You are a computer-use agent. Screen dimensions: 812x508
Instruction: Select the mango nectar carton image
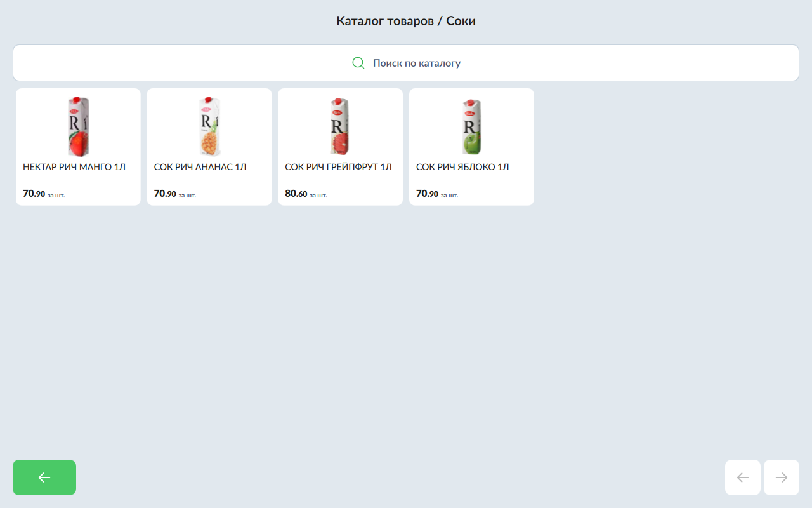tap(78, 126)
